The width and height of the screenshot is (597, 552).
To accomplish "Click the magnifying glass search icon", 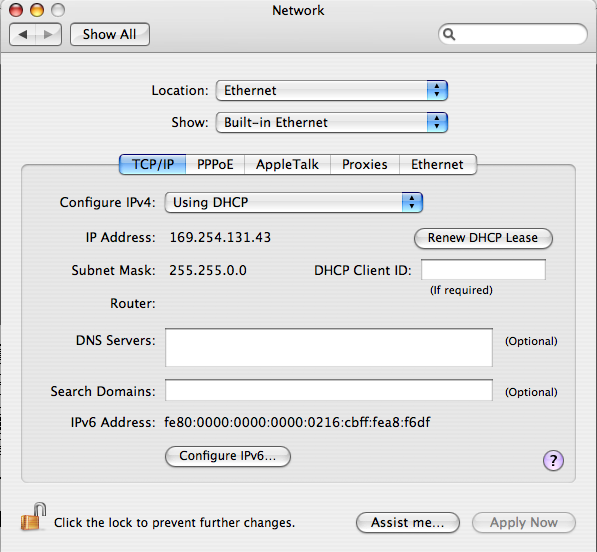I will pos(449,34).
